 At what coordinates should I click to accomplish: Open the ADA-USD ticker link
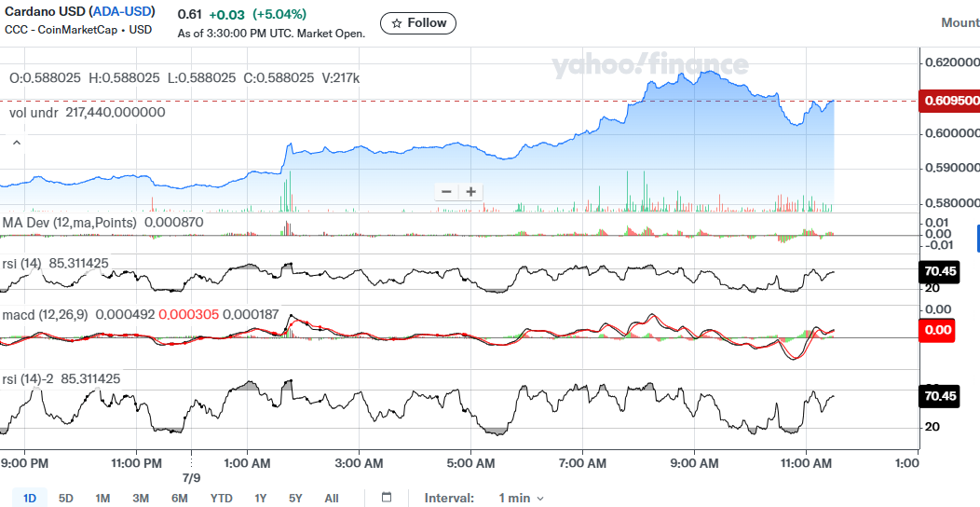[x=122, y=11]
